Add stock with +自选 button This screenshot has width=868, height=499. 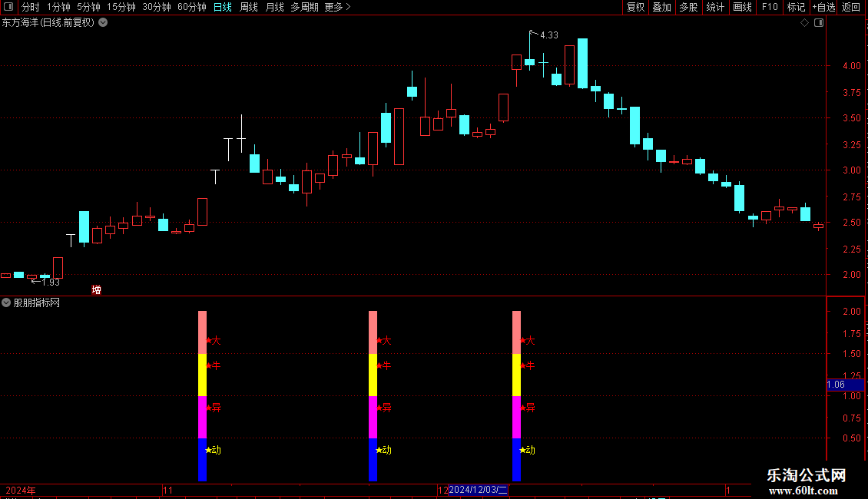[823, 7]
